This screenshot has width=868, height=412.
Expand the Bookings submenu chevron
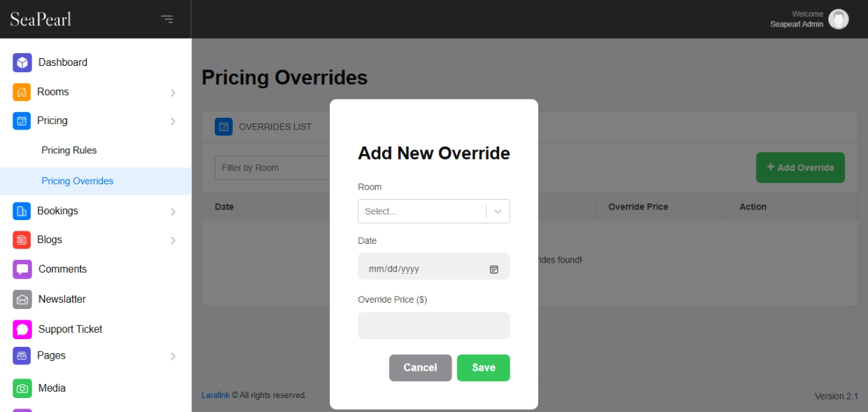[173, 212]
